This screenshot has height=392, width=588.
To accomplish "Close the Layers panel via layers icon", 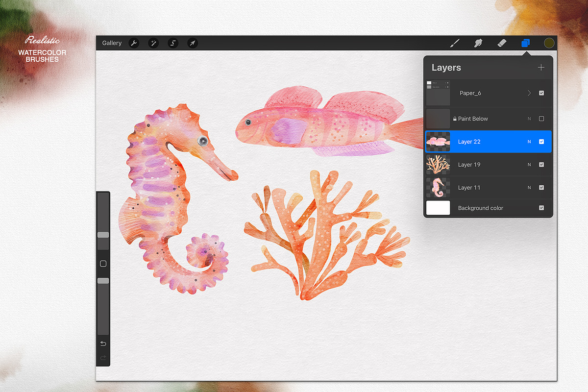I will coord(525,43).
